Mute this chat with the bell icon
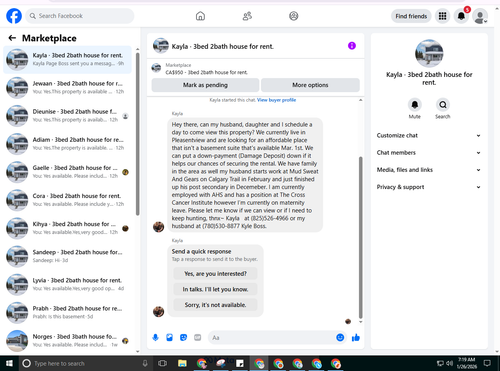Screen dimensions: 500x371 [x=415, y=105]
